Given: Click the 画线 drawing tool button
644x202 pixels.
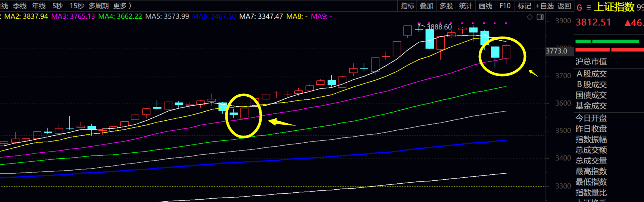Looking at the screenshot, I should (x=485, y=6).
